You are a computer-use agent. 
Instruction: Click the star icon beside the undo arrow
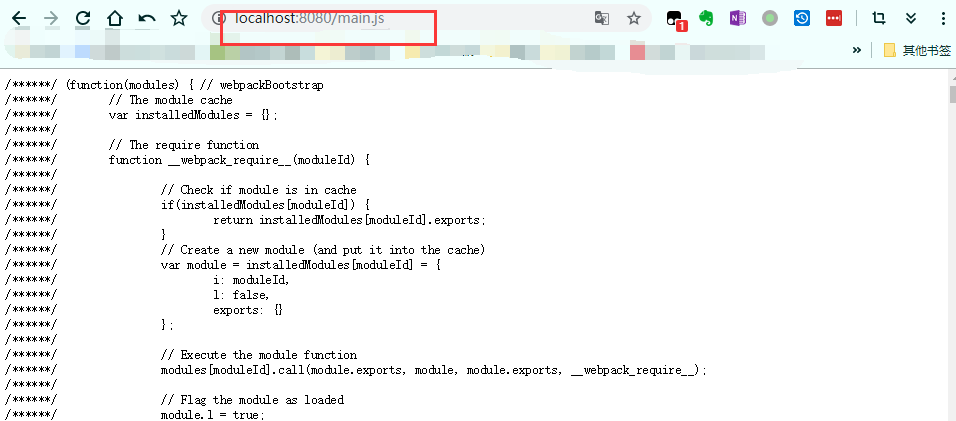pos(179,18)
